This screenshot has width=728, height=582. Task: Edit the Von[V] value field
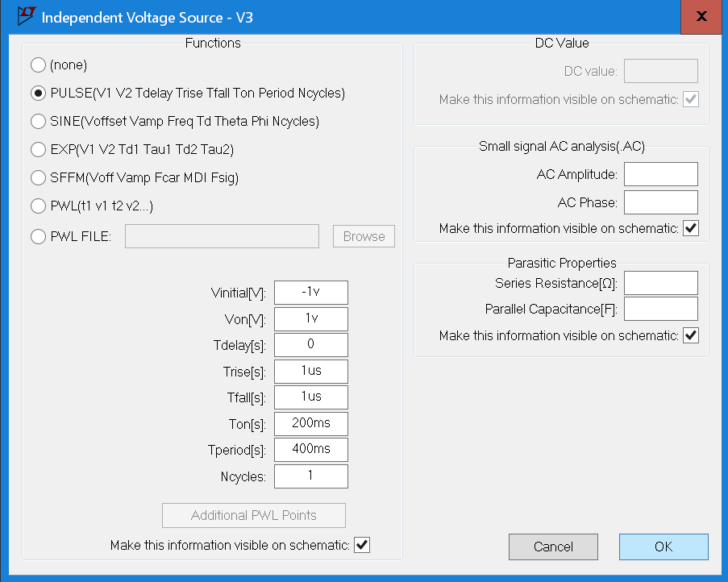311,318
